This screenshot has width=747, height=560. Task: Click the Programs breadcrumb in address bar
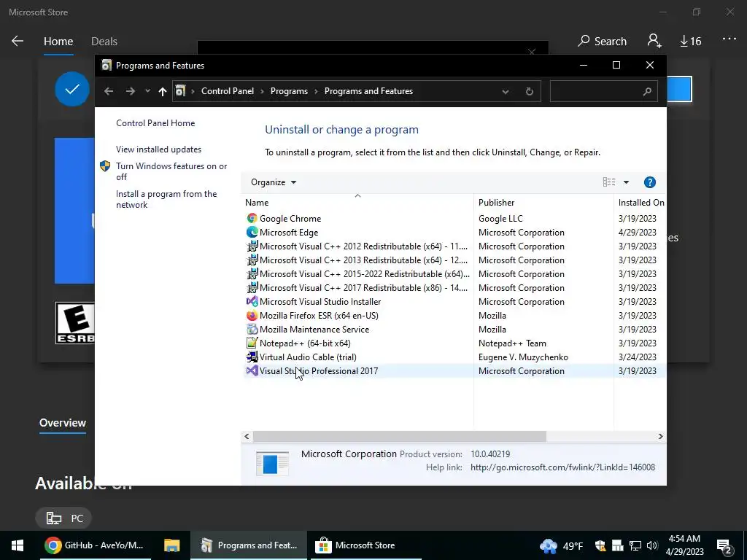289,91
